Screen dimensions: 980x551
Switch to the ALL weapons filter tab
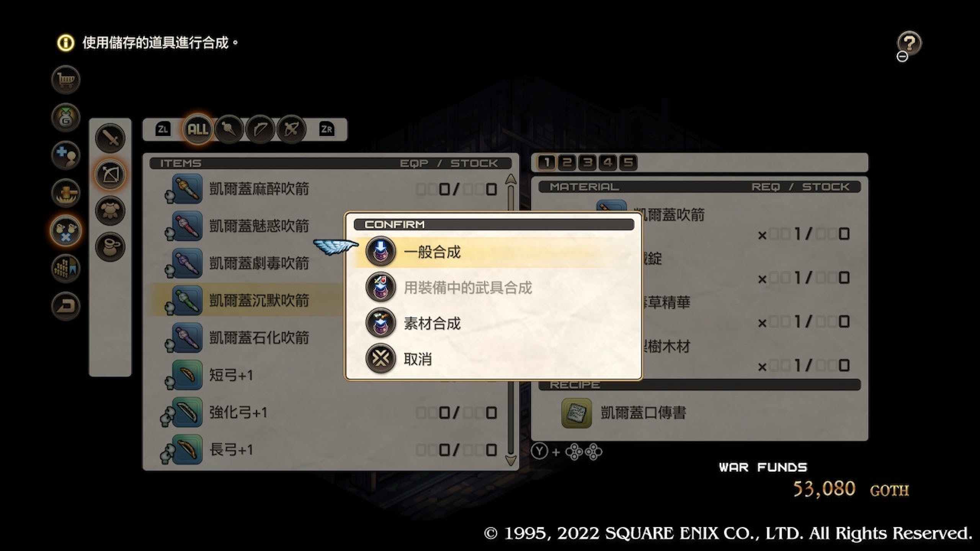[198, 129]
